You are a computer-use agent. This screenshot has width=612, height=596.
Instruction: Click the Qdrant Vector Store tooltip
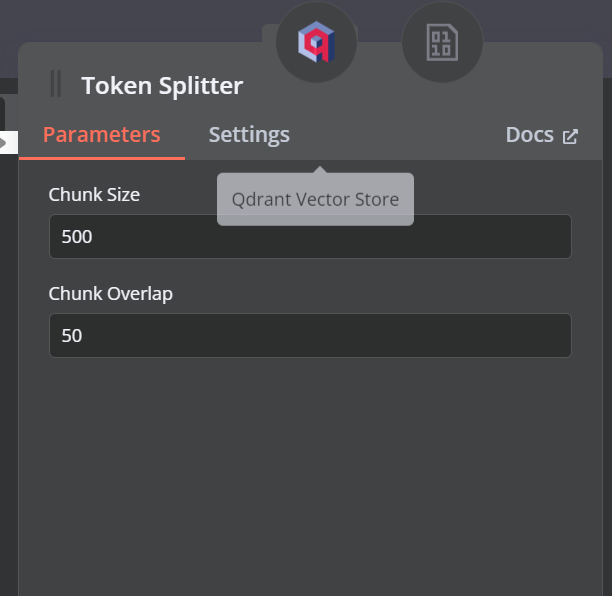[x=315, y=199]
